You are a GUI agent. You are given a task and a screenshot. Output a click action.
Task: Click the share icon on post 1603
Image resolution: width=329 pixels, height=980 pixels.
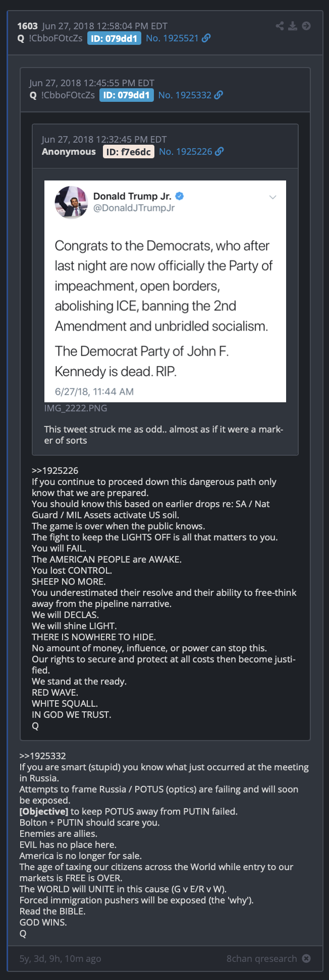point(280,26)
